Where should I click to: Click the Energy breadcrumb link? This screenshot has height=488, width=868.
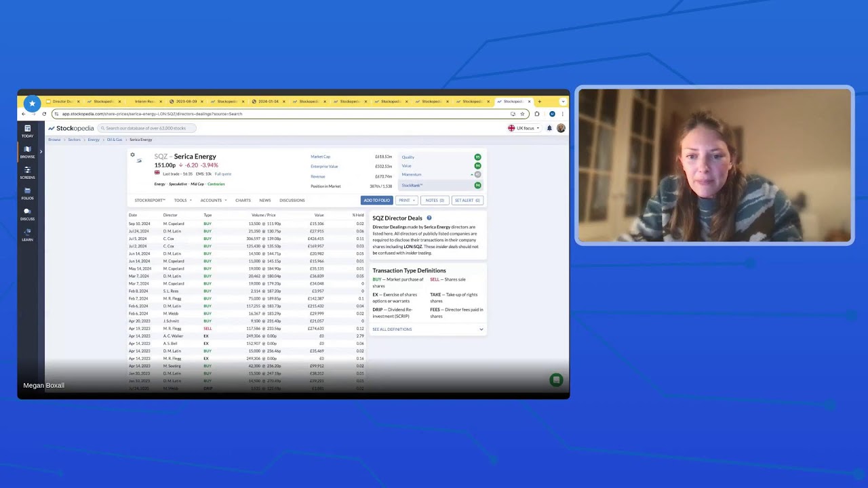pyautogui.click(x=94, y=140)
